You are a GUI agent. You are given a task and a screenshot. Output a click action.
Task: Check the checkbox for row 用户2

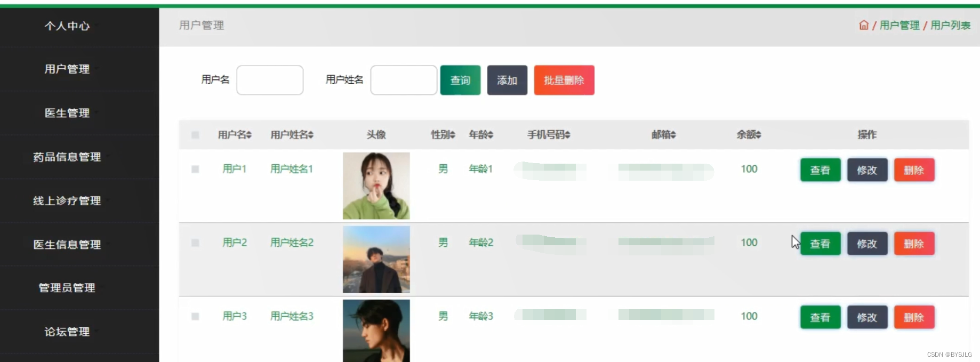coord(195,243)
